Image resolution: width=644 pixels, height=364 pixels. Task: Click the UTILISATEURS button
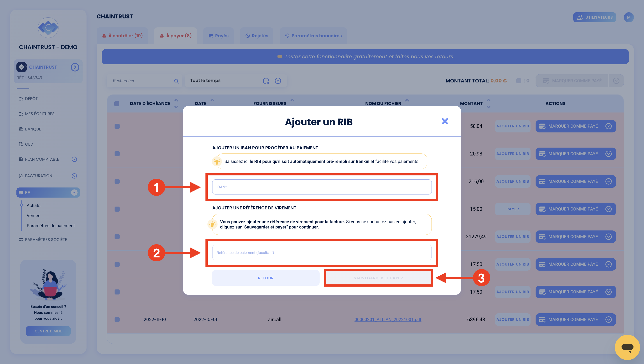[x=594, y=17]
